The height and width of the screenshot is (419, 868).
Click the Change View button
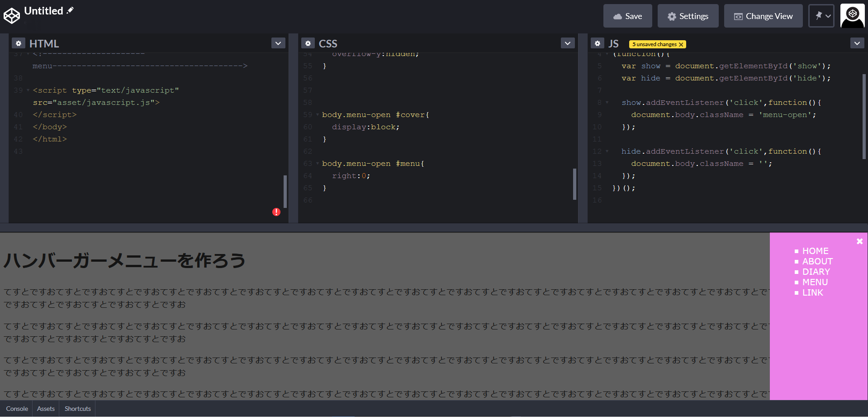coord(763,16)
